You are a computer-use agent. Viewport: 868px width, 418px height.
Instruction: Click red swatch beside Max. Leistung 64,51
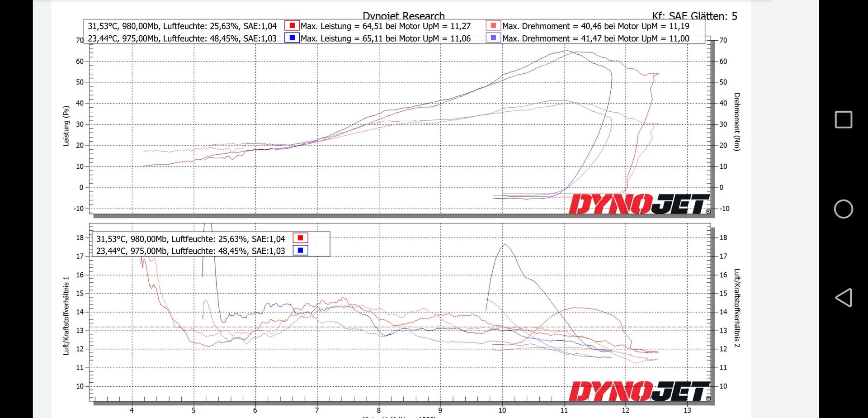[x=292, y=26]
